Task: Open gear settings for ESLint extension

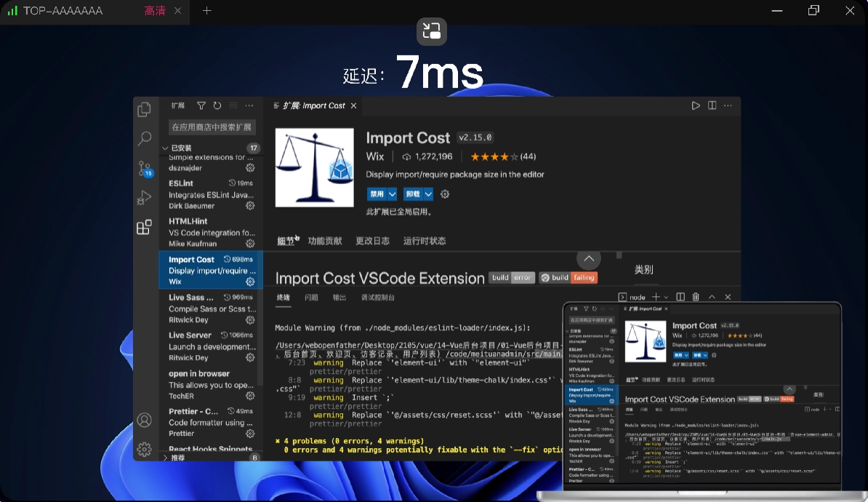Action: (x=250, y=206)
